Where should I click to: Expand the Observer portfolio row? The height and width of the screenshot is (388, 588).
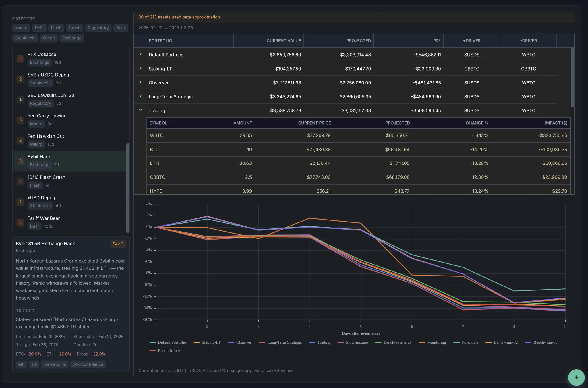(140, 82)
